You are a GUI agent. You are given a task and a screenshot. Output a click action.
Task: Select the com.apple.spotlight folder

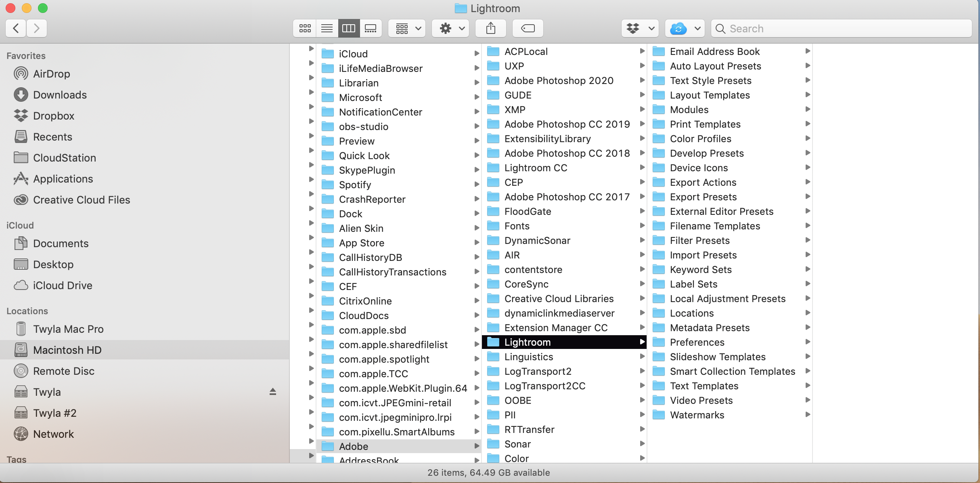click(399, 359)
